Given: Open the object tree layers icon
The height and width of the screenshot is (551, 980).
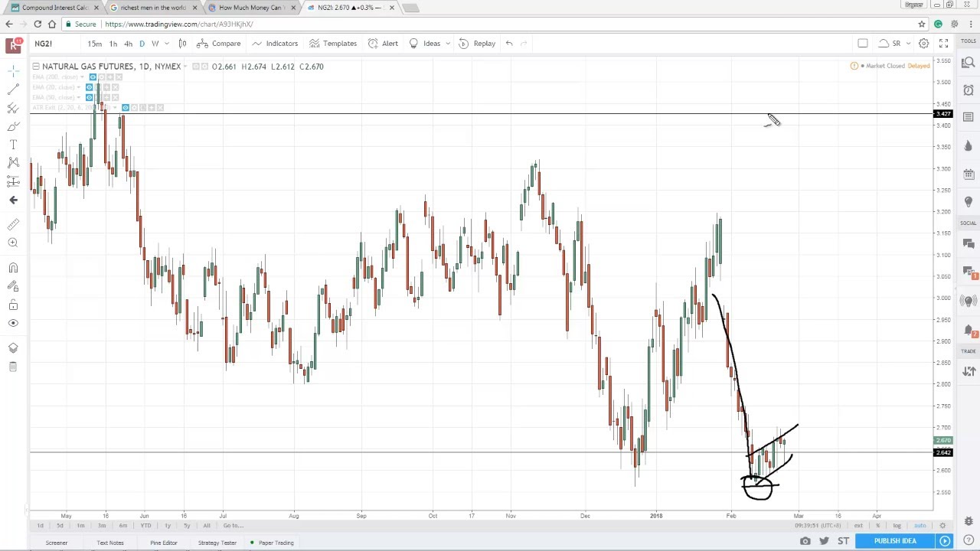Looking at the screenshot, I should (13, 348).
